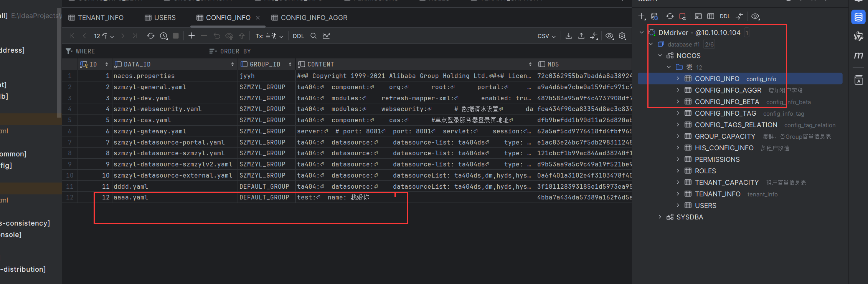Toggle the Database tool window button
Viewport: 868px width, 284px height.
(858, 17)
